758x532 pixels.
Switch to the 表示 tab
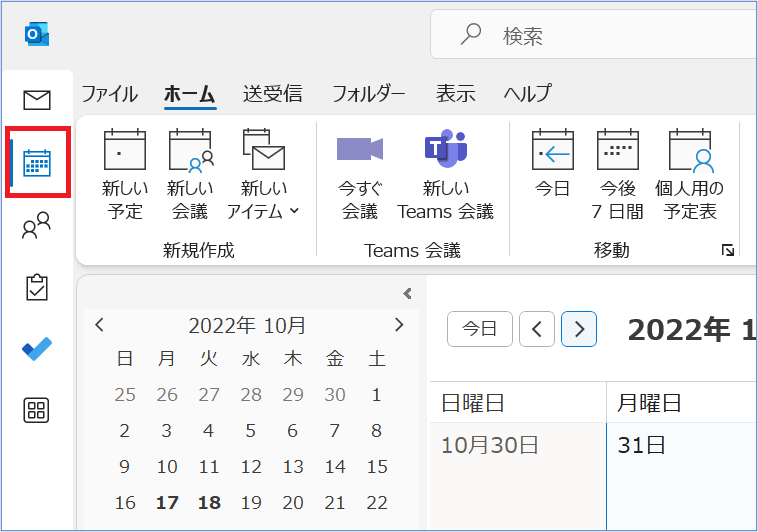click(x=455, y=94)
